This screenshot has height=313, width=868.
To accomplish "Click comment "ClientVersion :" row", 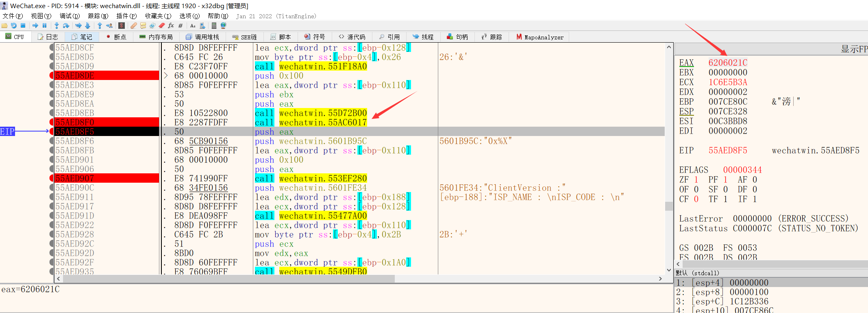I will point(503,188).
